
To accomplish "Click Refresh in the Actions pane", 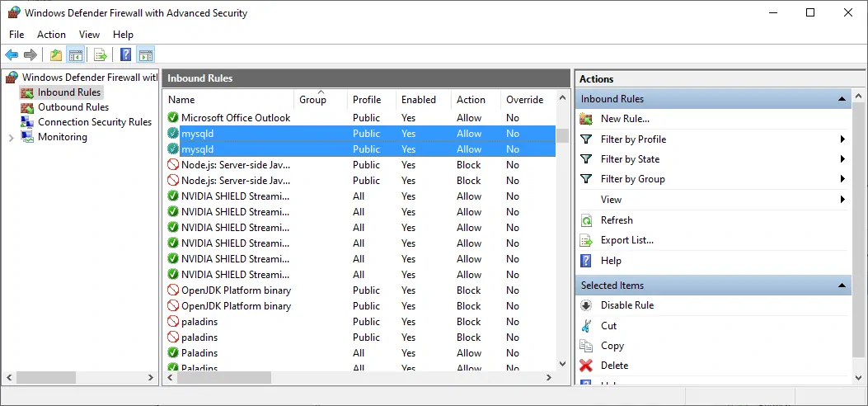I will (x=617, y=220).
